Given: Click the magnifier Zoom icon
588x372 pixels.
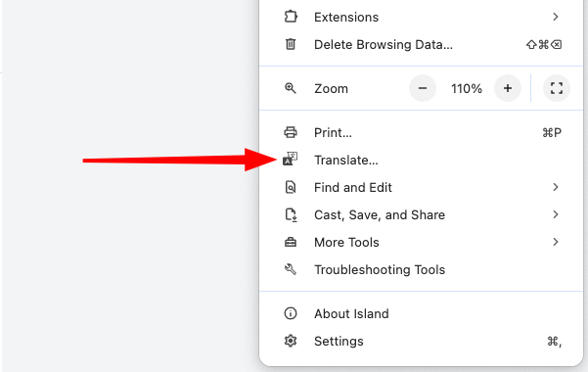Looking at the screenshot, I should 291,88.
